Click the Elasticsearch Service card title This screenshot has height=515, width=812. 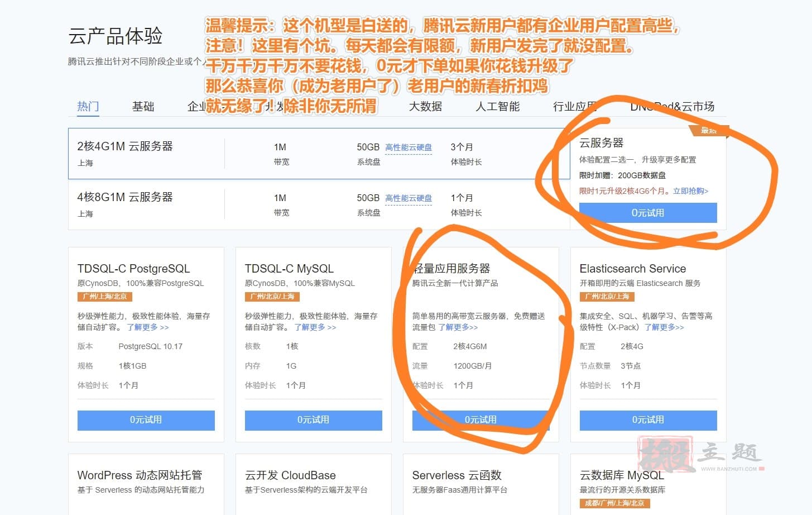click(633, 269)
